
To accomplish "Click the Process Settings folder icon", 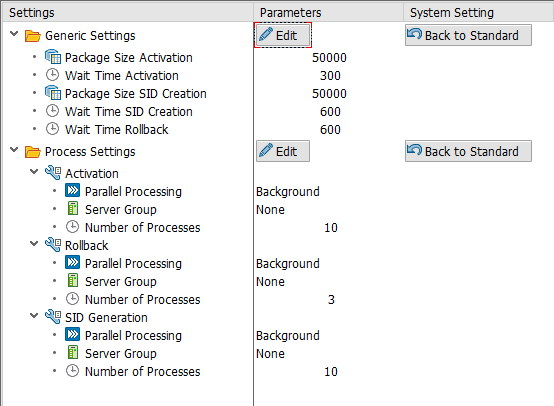I will 33,152.
